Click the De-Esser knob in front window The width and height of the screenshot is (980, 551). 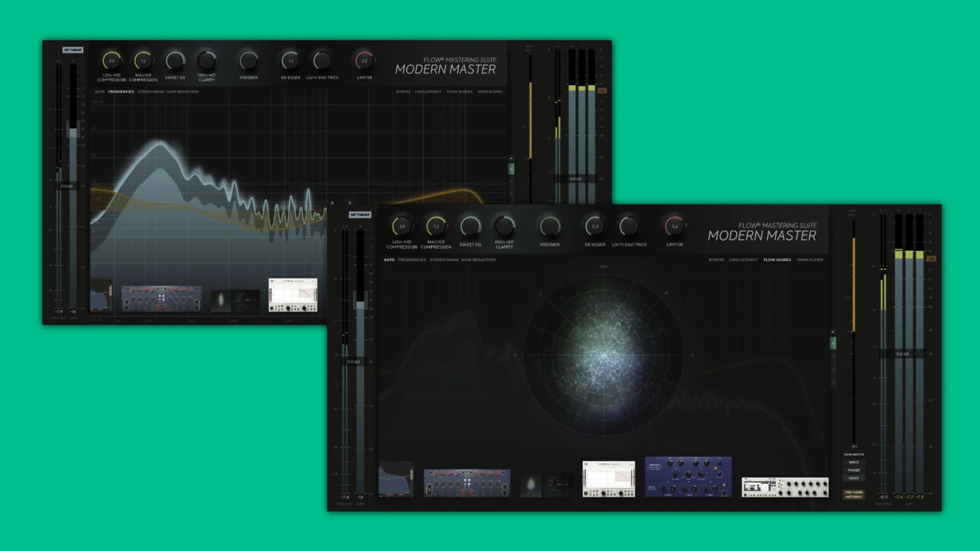coord(595,227)
